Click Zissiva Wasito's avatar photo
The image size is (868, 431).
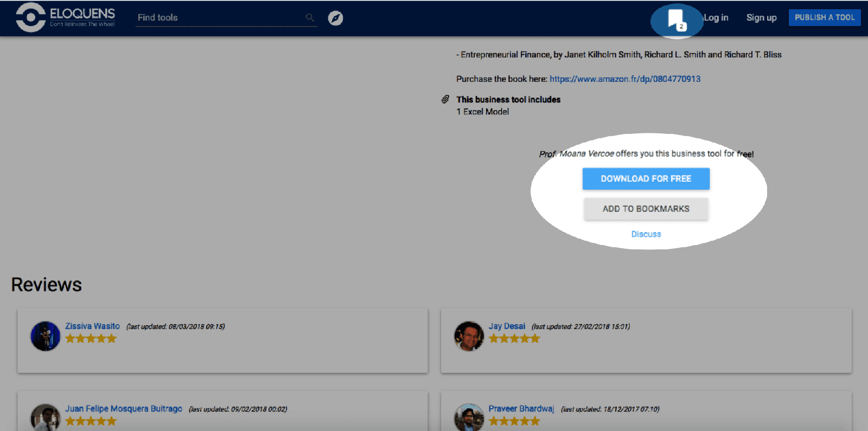[x=46, y=336]
